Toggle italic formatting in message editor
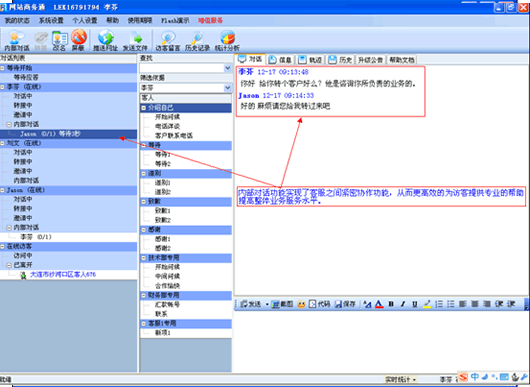 tap(403, 304)
